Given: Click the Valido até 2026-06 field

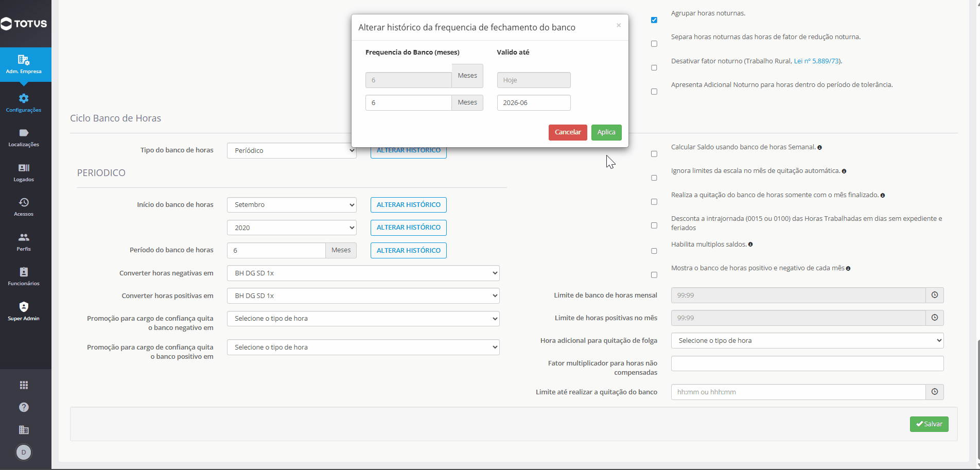Looking at the screenshot, I should [534, 103].
